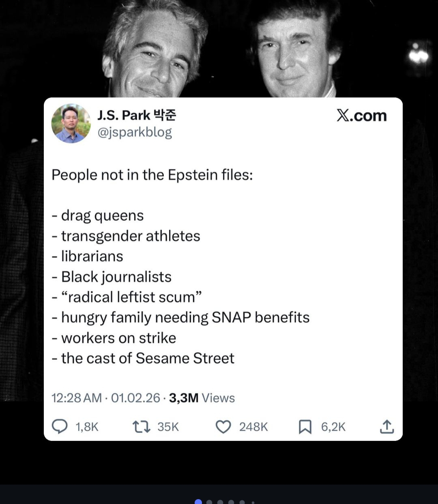The height and width of the screenshot is (504, 438).
Task: Click the 35K reposts count
Action: pyautogui.click(x=168, y=427)
